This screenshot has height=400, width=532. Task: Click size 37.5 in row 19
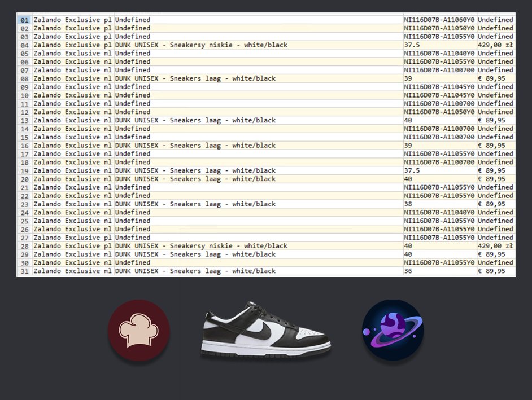(x=412, y=170)
